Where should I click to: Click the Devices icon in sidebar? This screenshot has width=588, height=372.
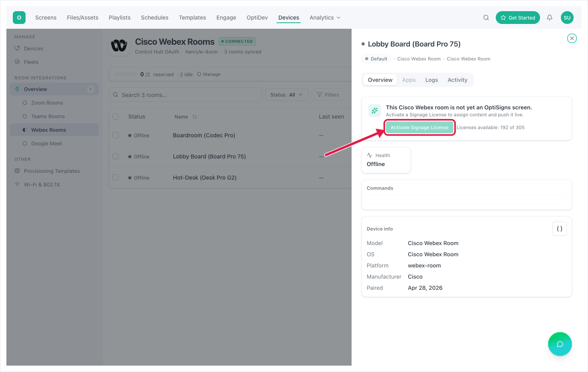tap(17, 48)
